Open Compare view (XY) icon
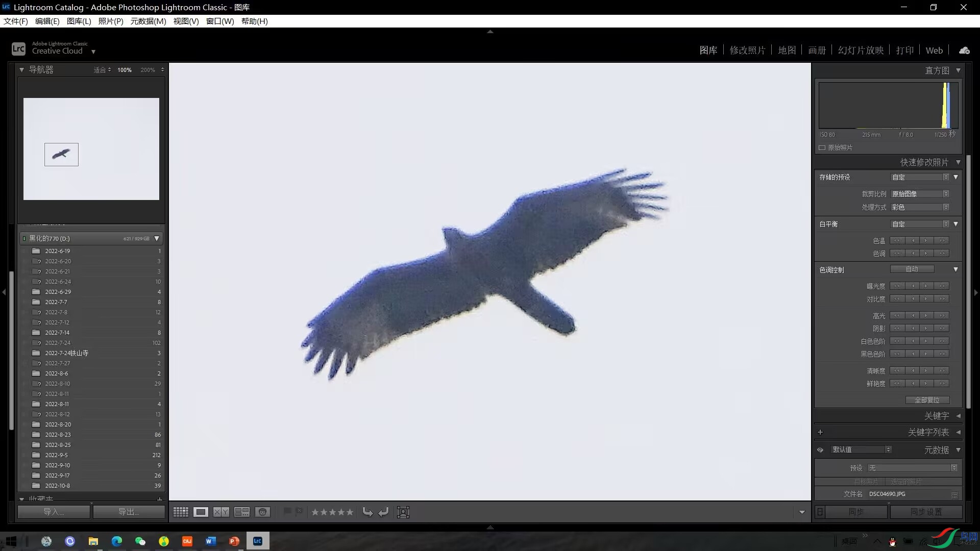 click(221, 512)
